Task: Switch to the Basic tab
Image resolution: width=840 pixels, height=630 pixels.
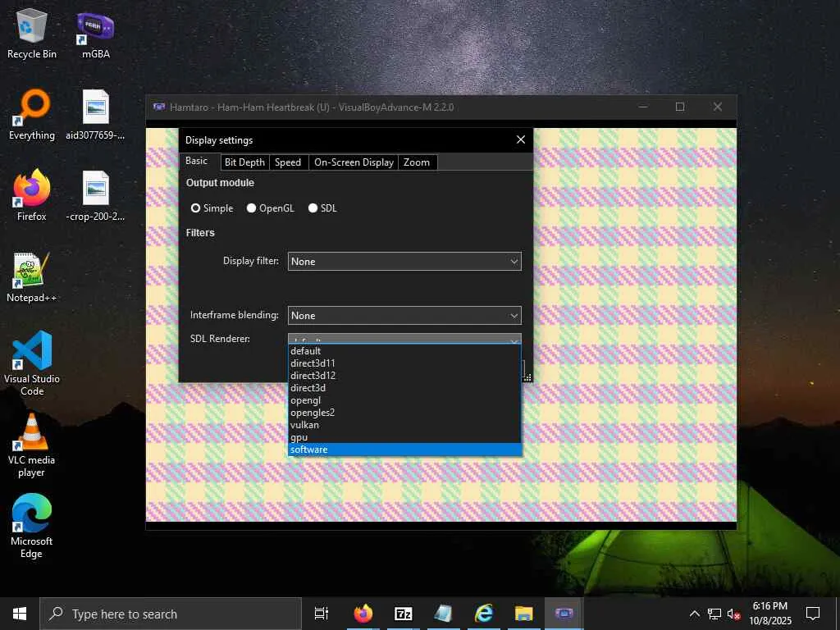Action: [197, 161]
